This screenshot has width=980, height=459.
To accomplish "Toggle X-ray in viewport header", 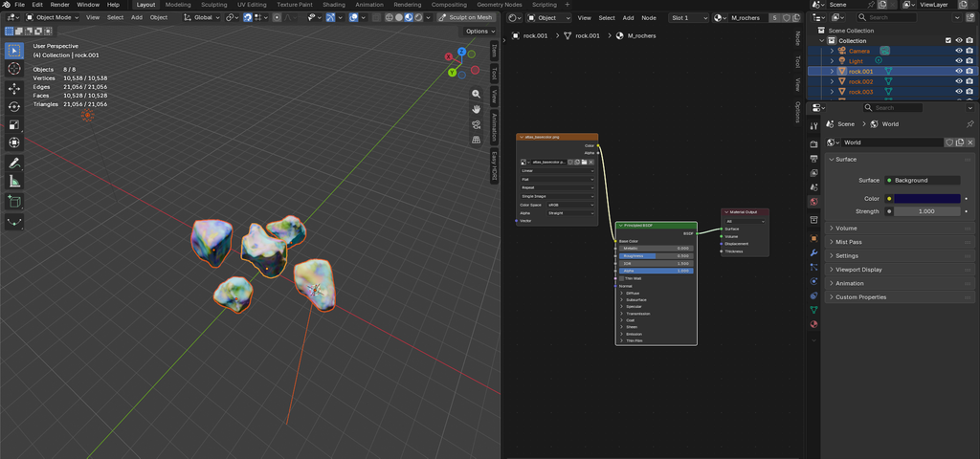I will [376, 17].
